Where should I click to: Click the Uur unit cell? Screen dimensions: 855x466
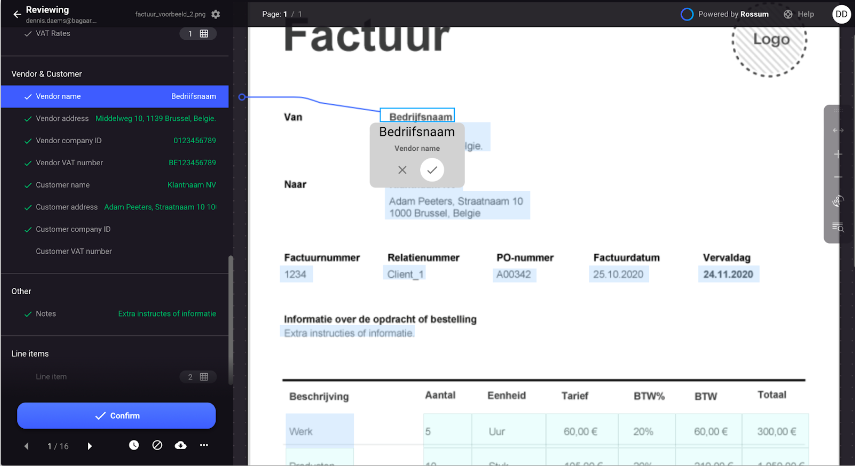pos(508,431)
